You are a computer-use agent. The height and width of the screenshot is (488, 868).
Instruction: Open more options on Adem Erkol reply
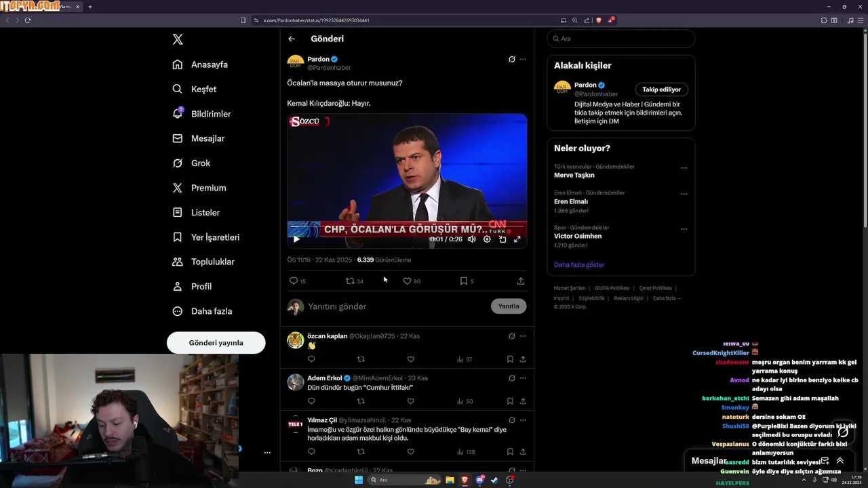(x=523, y=378)
